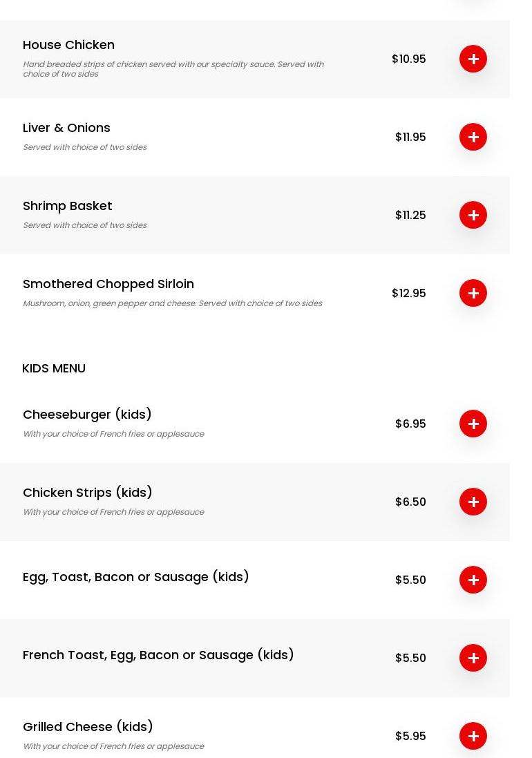This screenshot has height=758, width=532.
Task: Select the Liver & Onions item name
Action: 66,128
